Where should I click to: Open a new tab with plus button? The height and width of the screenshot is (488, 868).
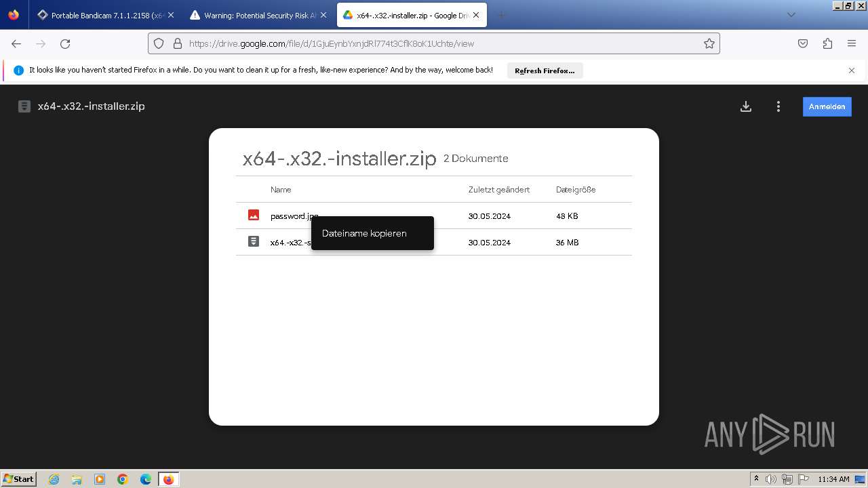click(501, 15)
